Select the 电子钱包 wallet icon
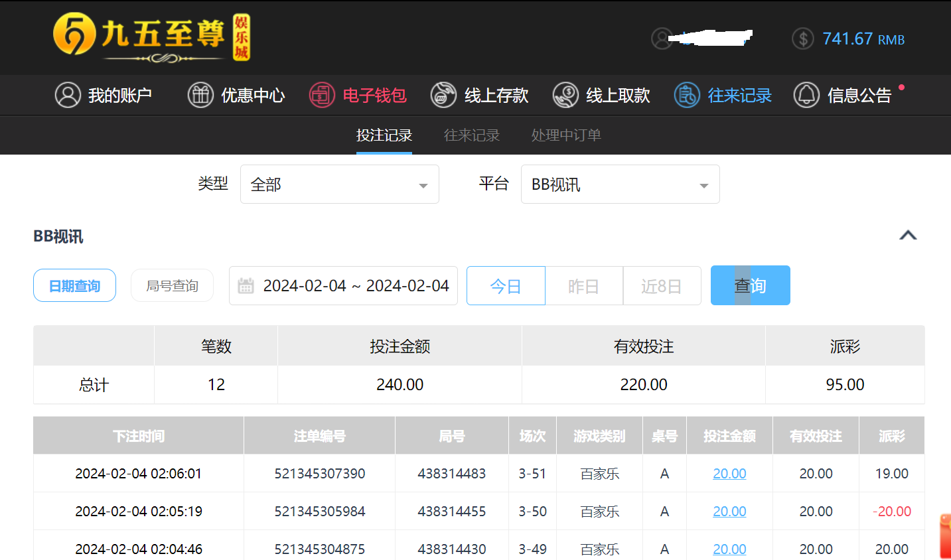Image resolution: width=951 pixels, height=560 pixels. tap(322, 96)
